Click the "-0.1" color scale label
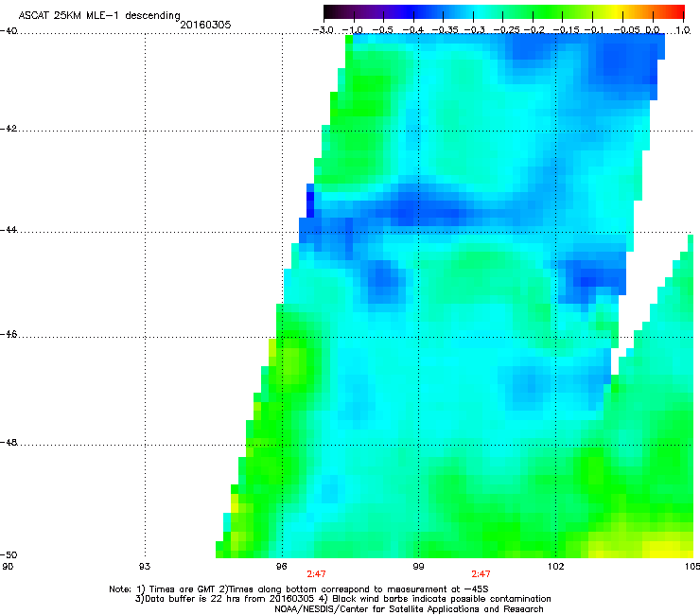This screenshot has width=700, height=615. pos(594,30)
